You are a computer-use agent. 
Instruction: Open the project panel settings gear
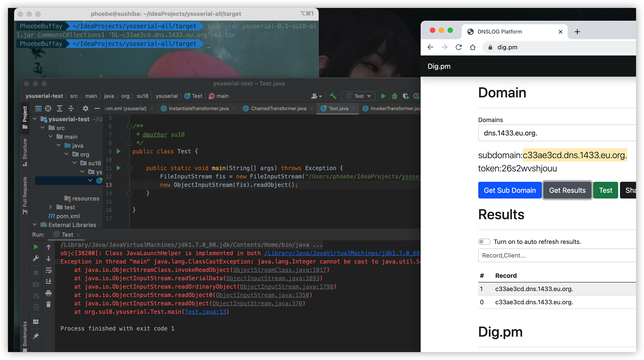point(85,108)
